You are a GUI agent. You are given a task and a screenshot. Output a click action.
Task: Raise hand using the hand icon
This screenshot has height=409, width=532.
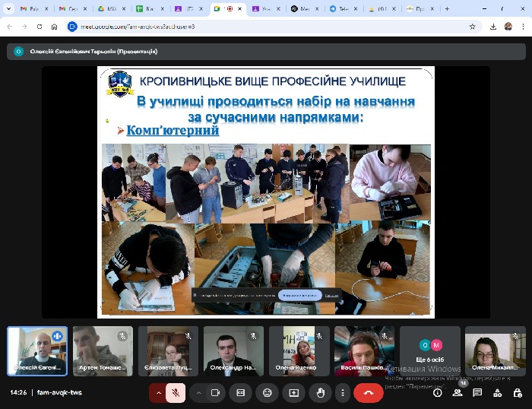click(x=320, y=393)
